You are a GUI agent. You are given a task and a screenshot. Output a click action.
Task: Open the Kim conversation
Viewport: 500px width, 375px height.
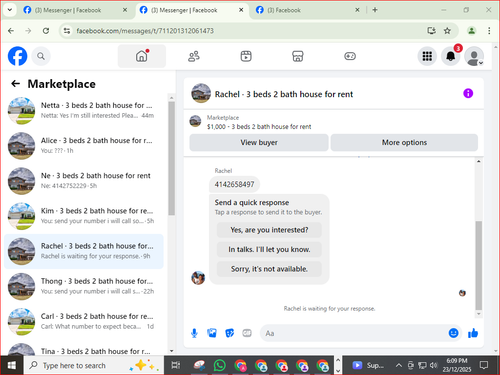click(x=84, y=216)
